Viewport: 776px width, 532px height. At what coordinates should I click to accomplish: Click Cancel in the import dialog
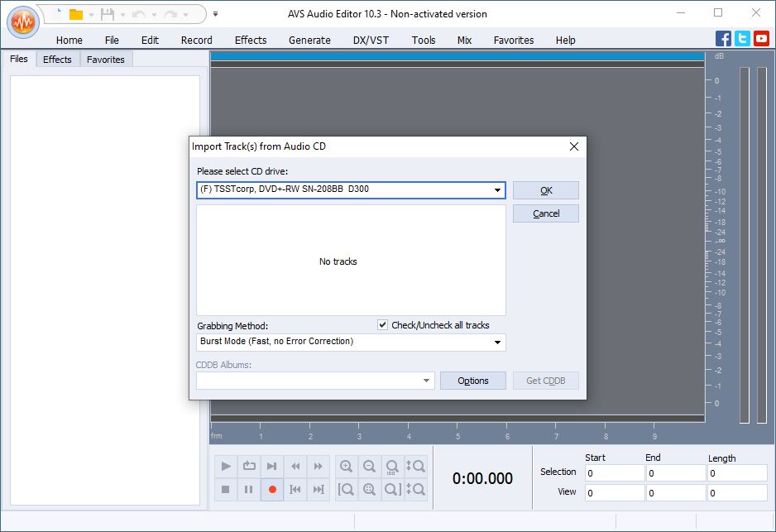546,213
